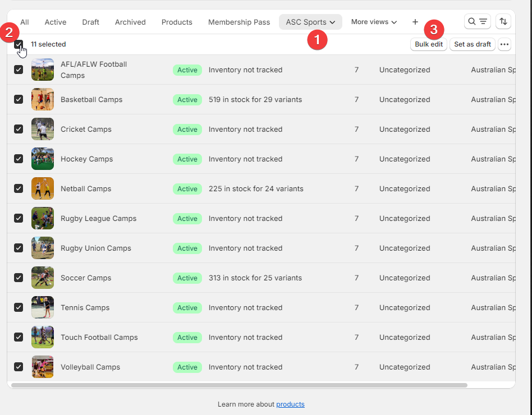Screen dimensions: 532x415
Task: Uncheck the Hockey Camps checkbox
Action: 19,159
